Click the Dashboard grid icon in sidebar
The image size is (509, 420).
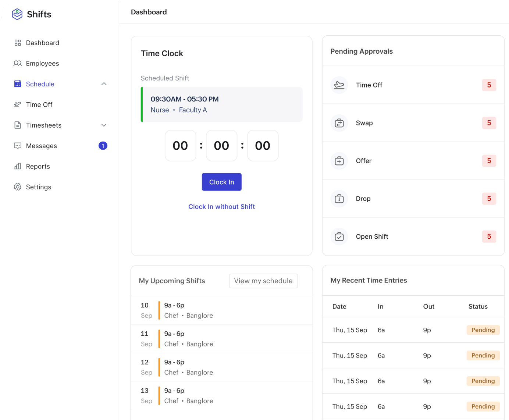(18, 43)
